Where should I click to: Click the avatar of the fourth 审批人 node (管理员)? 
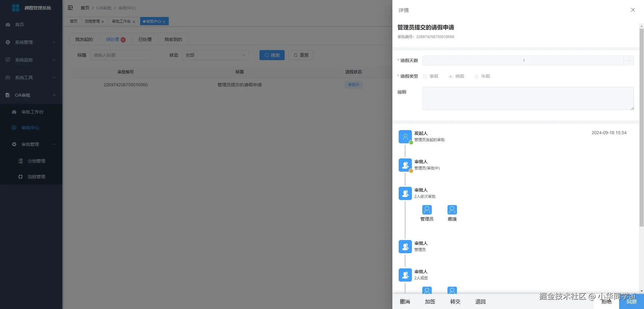coord(405,247)
